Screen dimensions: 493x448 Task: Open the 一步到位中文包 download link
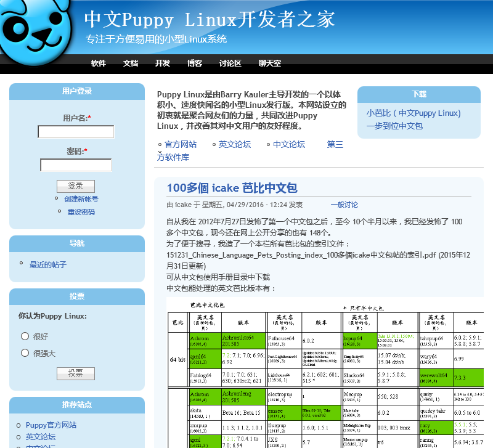click(394, 126)
